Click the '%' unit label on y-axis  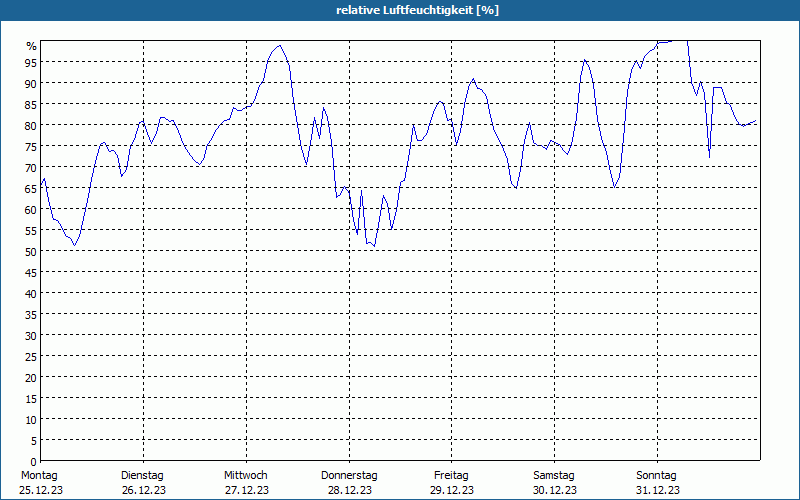(x=32, y=46)
